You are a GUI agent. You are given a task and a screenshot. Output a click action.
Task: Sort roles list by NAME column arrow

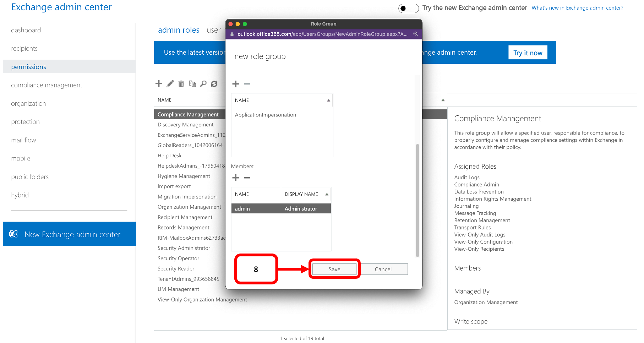point(328,100)
